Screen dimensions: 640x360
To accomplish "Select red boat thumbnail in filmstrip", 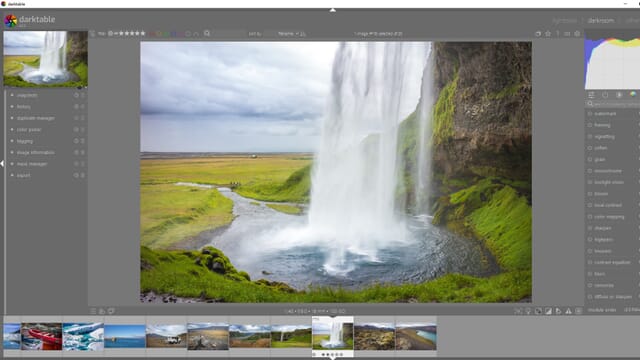I will (x=42, y=337).
